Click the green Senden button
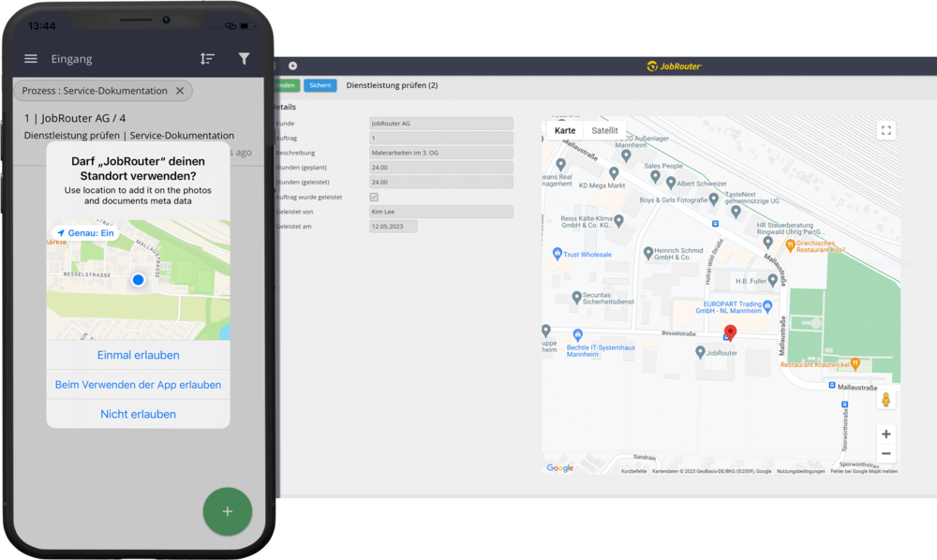The width and height of the screenshot is (937, 560). click(286, 85)
